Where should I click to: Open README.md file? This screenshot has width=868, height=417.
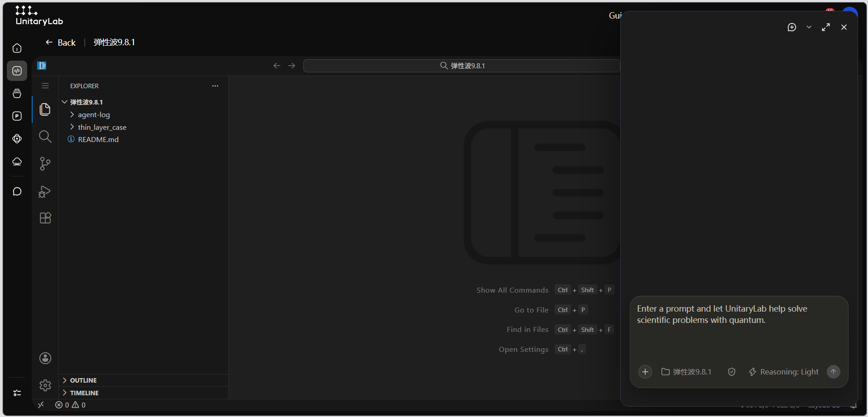click(144, 140)
